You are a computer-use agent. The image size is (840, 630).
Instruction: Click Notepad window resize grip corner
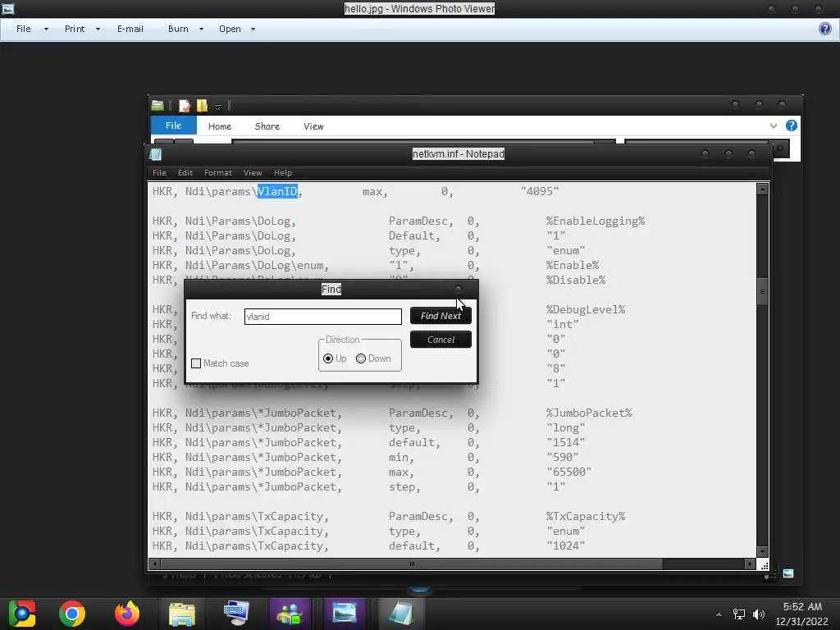[764, 564]
